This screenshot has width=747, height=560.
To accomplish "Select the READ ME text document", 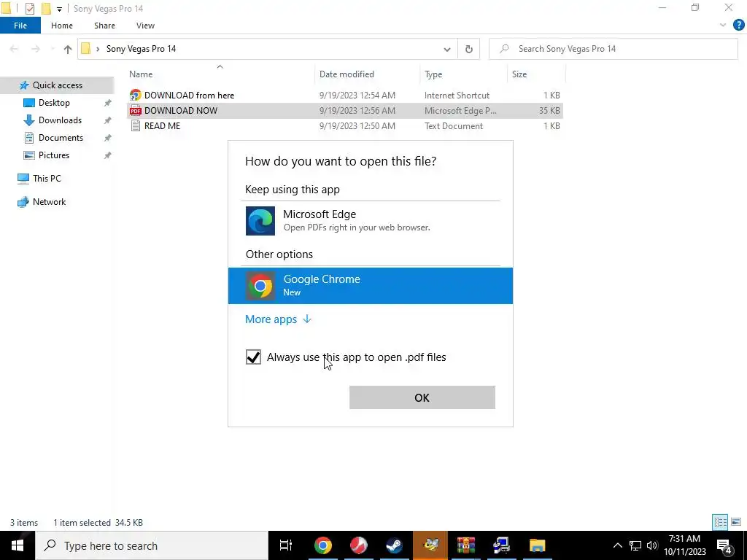I will (345, 125).
